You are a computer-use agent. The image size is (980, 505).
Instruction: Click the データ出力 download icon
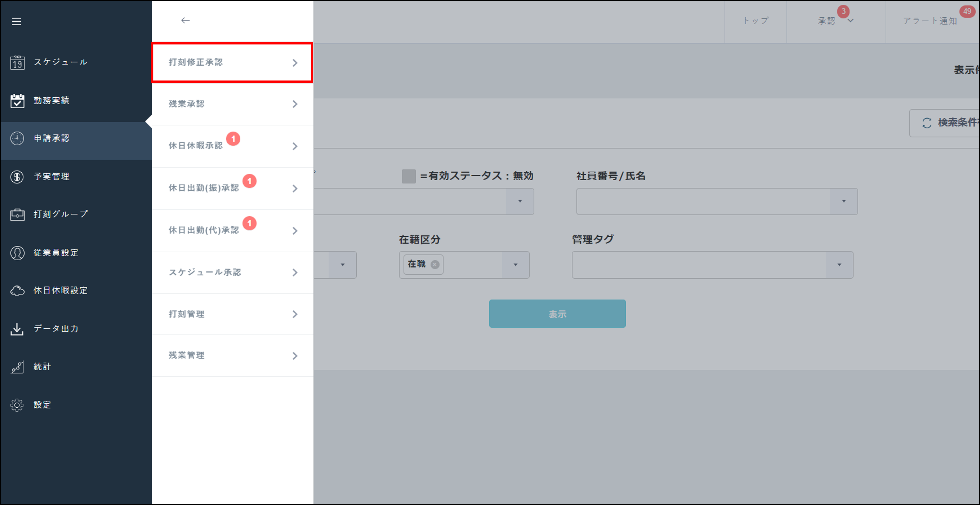[x=17, y=329]
